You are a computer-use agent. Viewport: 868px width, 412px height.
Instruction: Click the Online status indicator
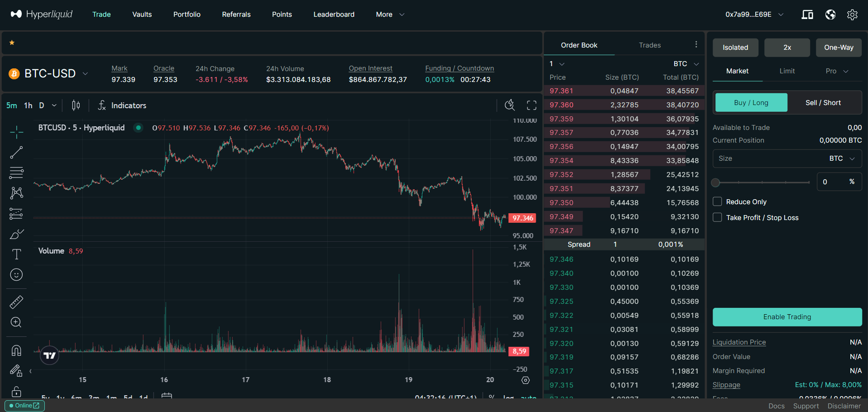(x=24, y=406)
